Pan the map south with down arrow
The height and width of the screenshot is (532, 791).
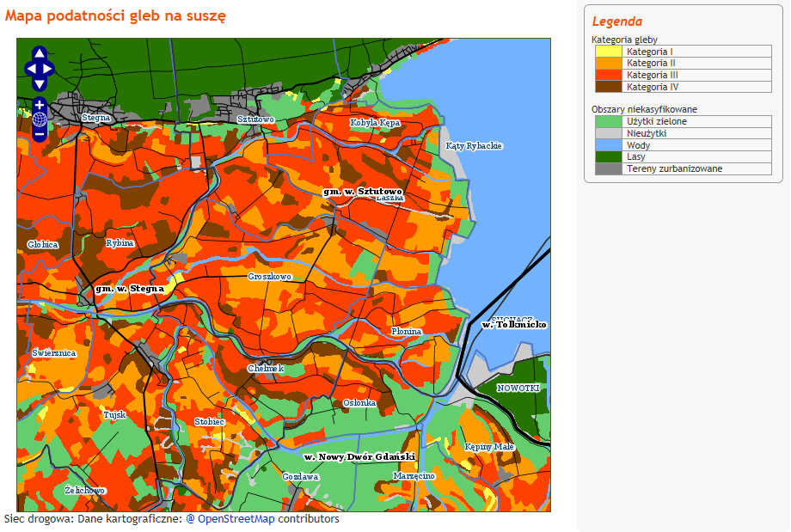40,84
